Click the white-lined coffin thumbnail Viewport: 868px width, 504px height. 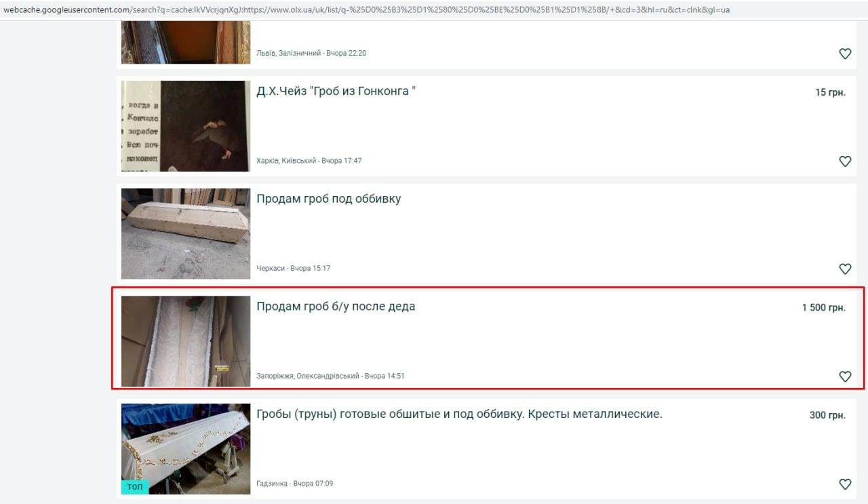(x=186, y=341)
